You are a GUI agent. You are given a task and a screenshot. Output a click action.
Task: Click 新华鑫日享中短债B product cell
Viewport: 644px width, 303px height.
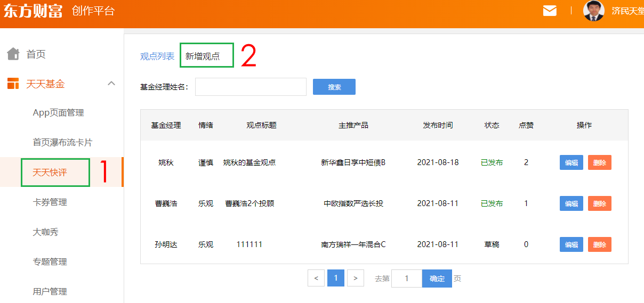(x=353, y=162)
